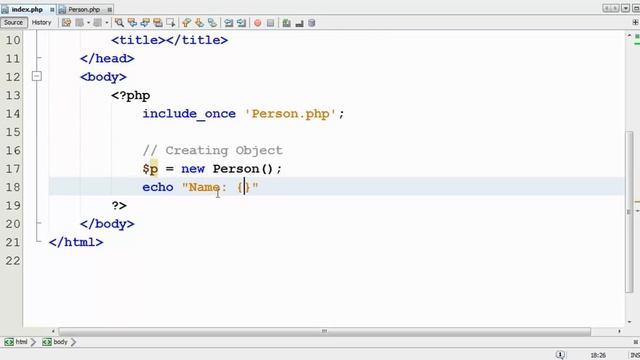Screen dimensions: 640x360
Task: Click the Find Selection magnifier icon
Action: (119, 23)
